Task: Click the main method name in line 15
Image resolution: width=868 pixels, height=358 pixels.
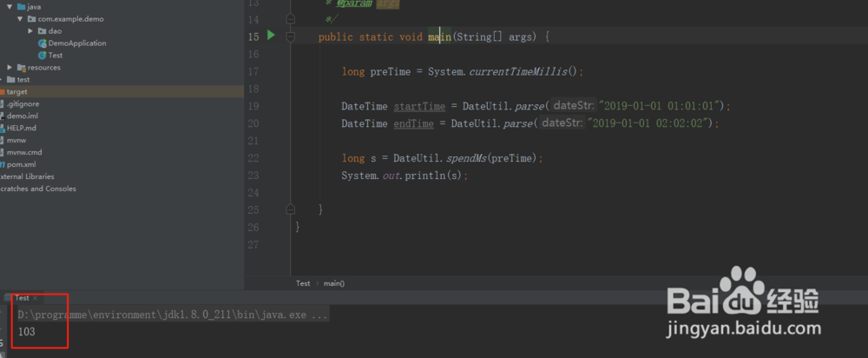Action: pyautogui.click(x=439, y=37)
